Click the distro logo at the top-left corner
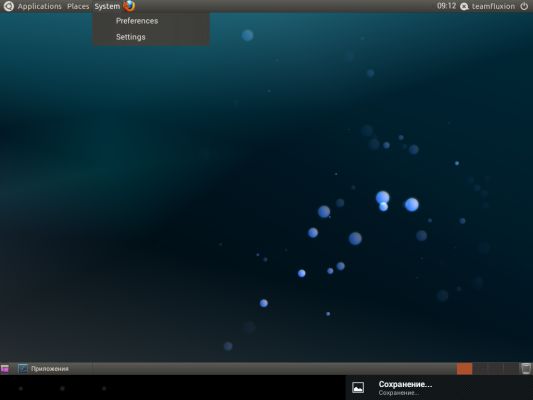Image resolution: width=533 pixels, height=400 pixels. pyautogui.click(x=8, y=6)
